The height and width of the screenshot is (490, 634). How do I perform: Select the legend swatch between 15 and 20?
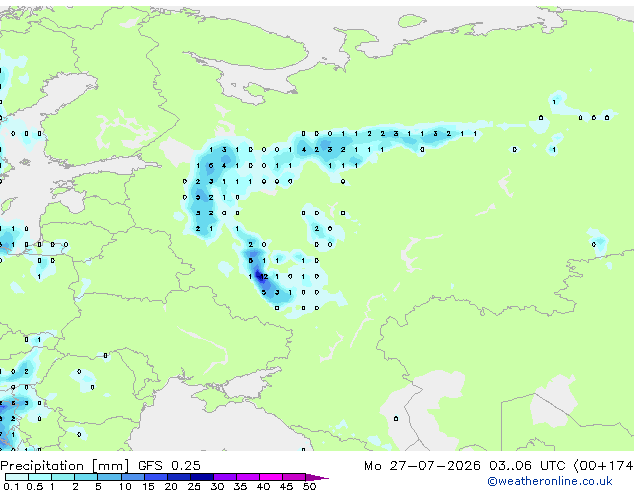156,477
